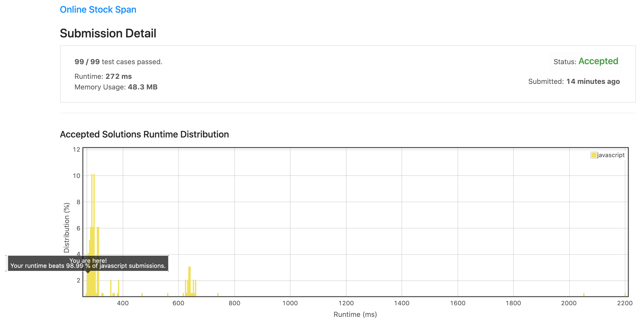Click the x-axis label 400
644x330 pixels.
click(x=123, y=303)
